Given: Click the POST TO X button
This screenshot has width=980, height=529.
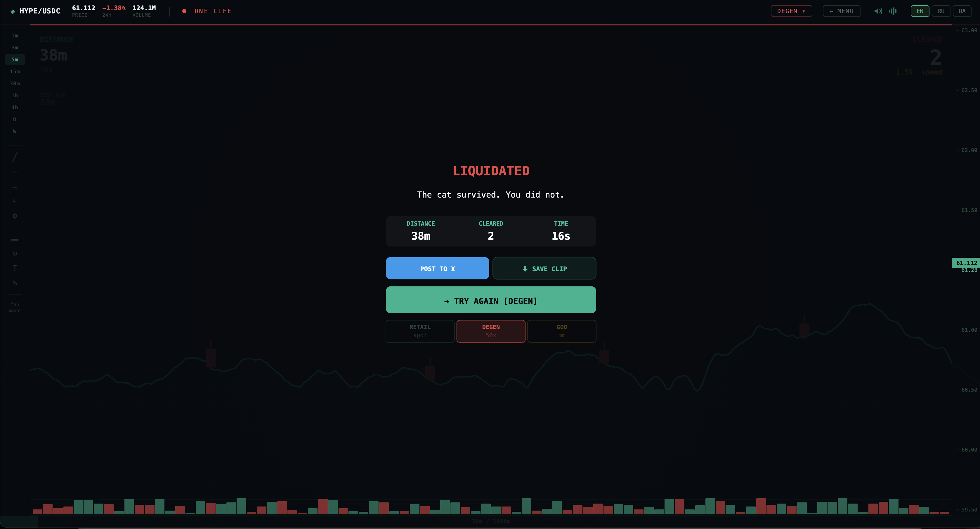Looking at the screenshot, I should [438, 268].
